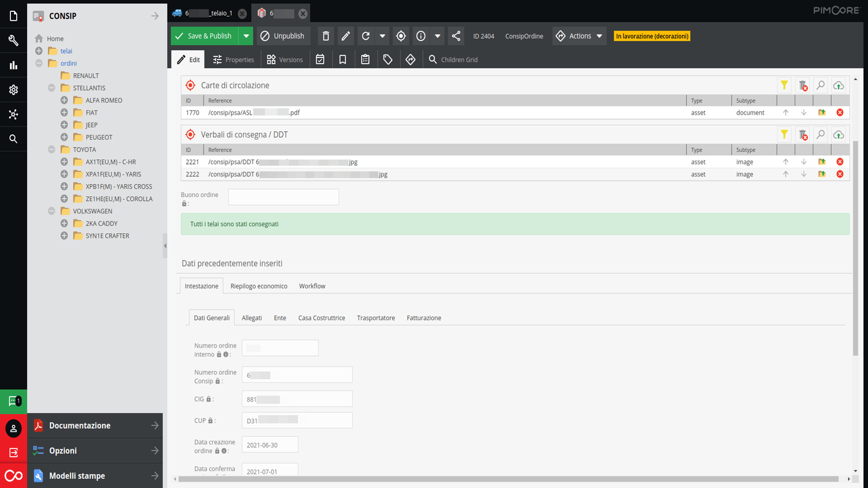This screenshot has height=488, width=868.
Task: Open the tags tab icon
Action: tap(388, 60)
